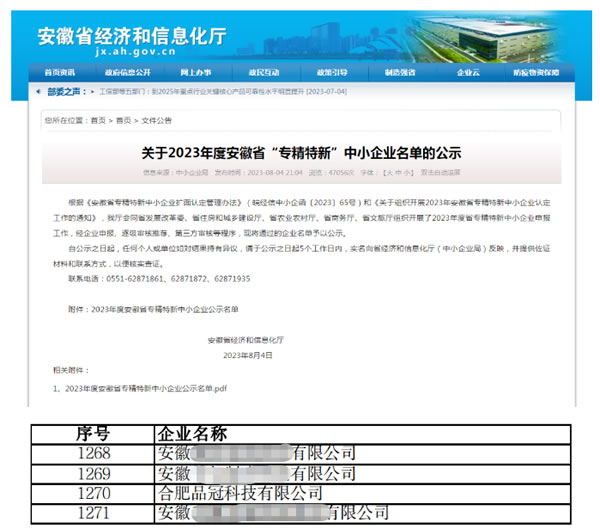The width and height of the screenshot is (600, 529).
Task: Click the company name in row 1271
Action: (x=273, y=513)
